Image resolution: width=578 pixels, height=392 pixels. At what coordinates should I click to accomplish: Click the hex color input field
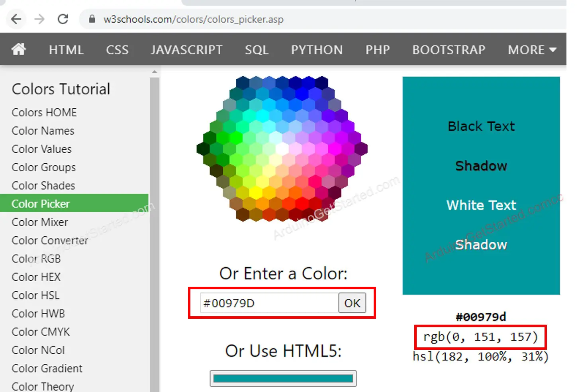(269, 303)
